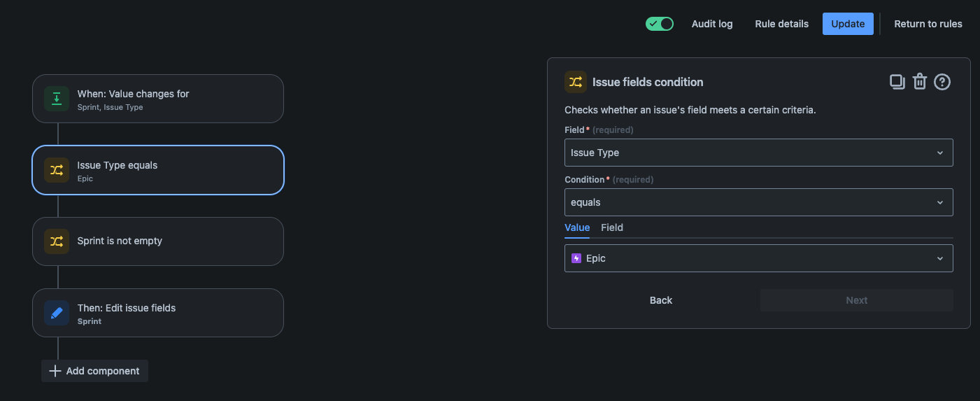
Task: Go Back in the condition panel
Action: pyautogui.click(x=661, y=300)
